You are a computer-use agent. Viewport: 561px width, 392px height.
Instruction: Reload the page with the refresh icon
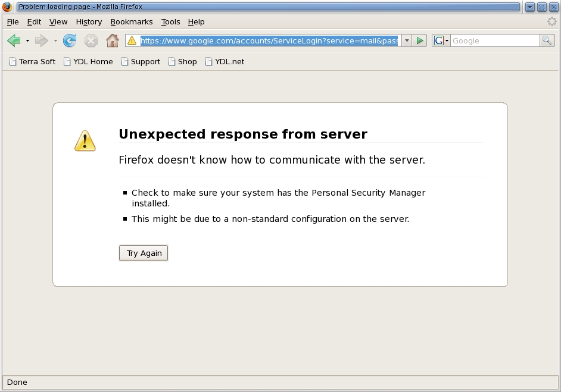(x=70, y=40)
